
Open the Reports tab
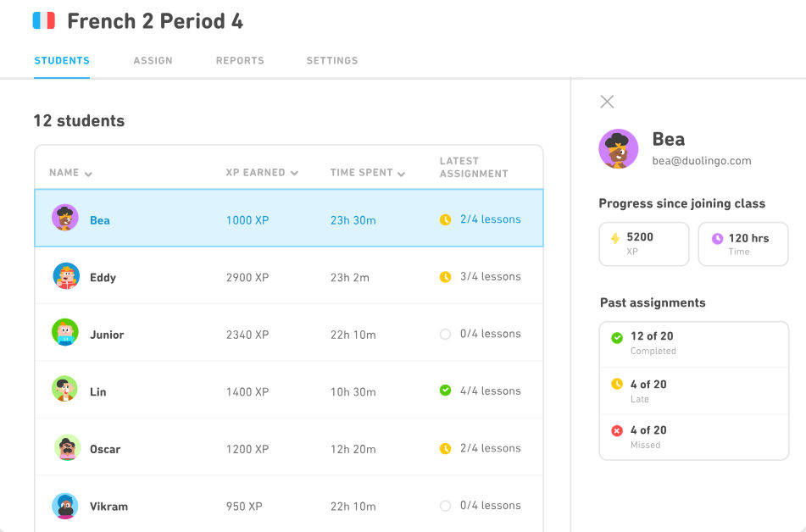(240, 61)
